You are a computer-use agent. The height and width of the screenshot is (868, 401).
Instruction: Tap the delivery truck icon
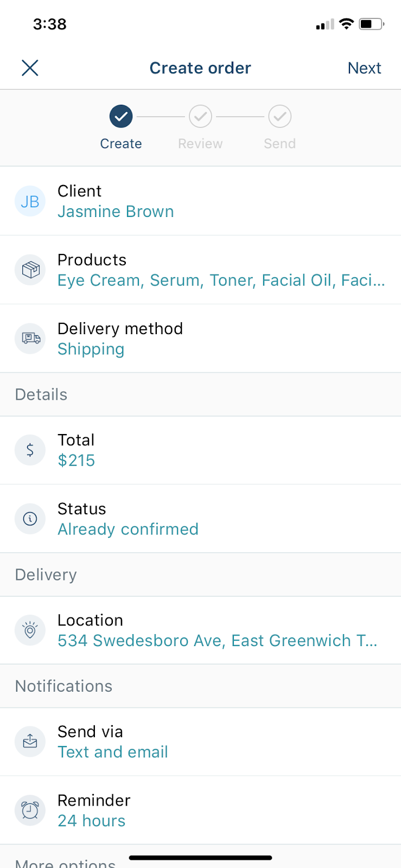point(30,339)
